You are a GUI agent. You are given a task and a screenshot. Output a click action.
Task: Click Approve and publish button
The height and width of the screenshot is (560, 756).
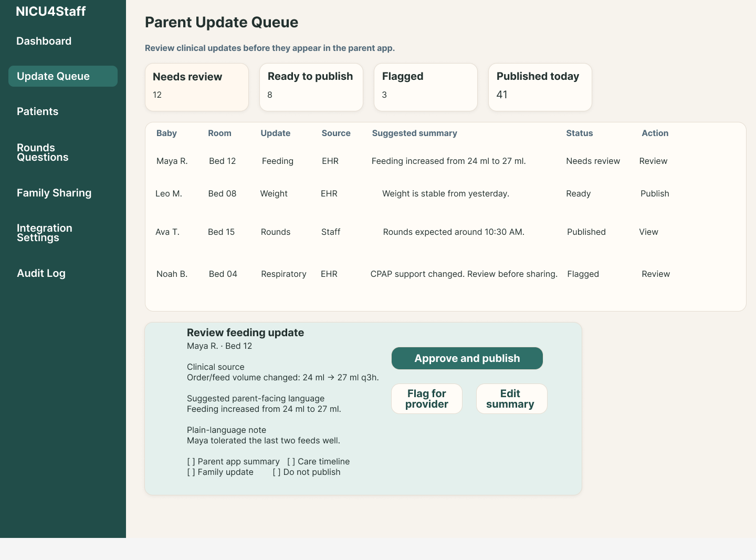pos(467,358)
